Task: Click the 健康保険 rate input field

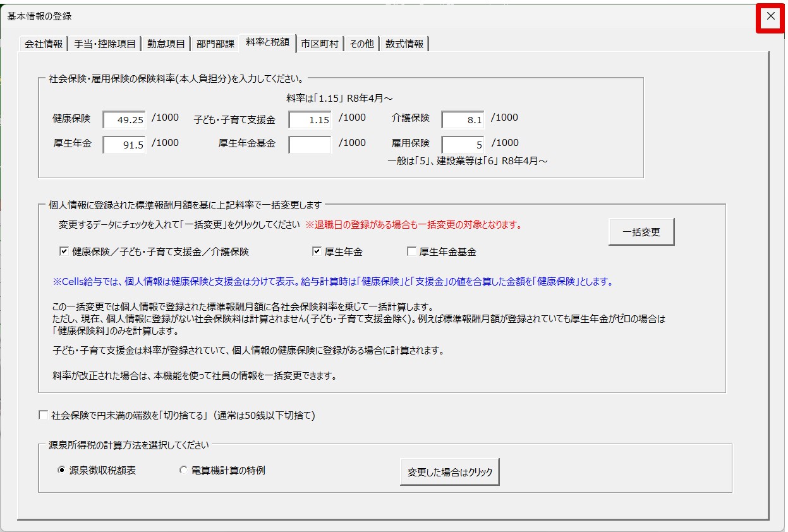Action: coord(124,119)
